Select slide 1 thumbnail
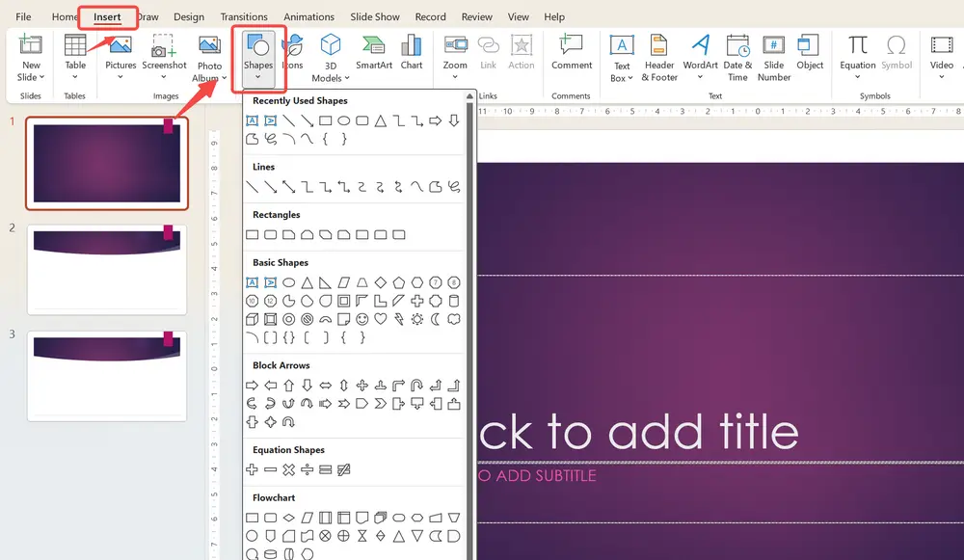The width and height of the screenshot is (964, 560). click(x=107, y=164)
